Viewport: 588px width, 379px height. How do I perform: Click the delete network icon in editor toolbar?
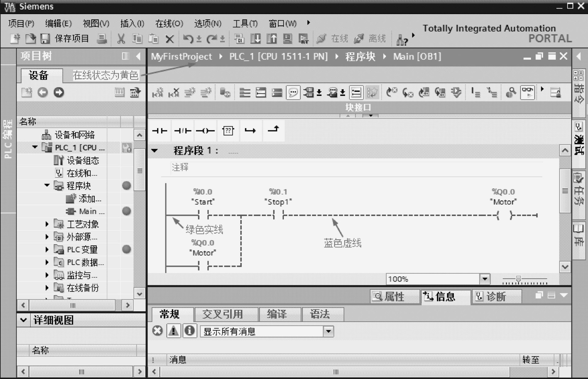[174, 92]
